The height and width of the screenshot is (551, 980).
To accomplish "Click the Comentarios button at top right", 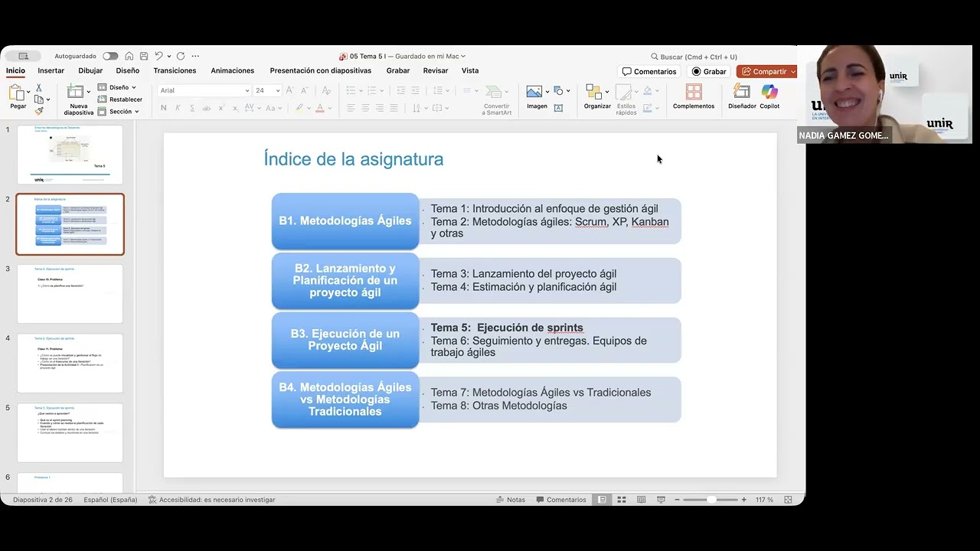I will (x=649, y=71).
